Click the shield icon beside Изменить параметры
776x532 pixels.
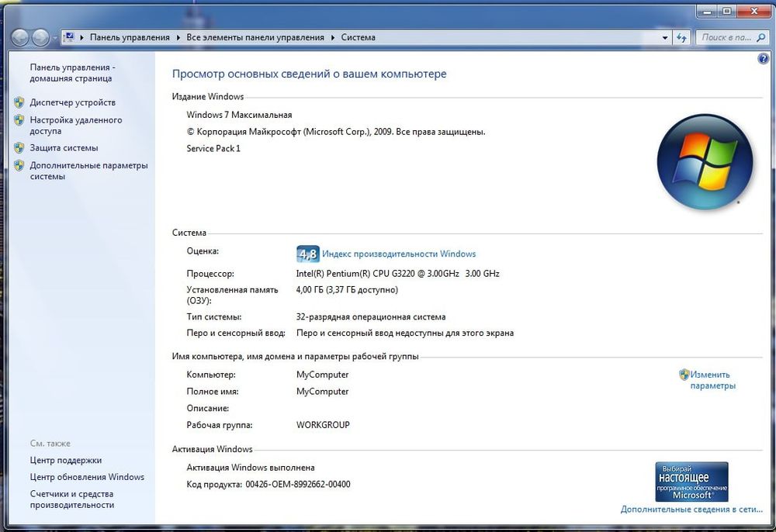tap(684, 375)
